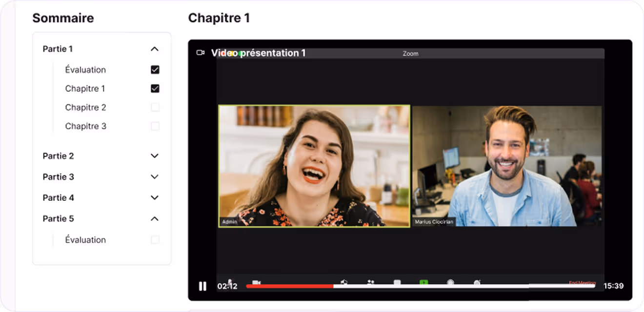644x312 pixels.
Task: Click the video camera icon beside Video présentation 1
Action: [x=200, y=52]
